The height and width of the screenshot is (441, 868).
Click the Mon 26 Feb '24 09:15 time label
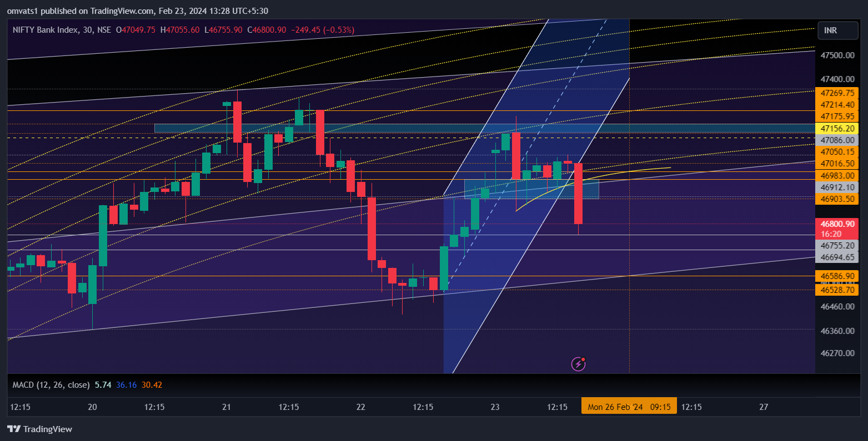629,407
